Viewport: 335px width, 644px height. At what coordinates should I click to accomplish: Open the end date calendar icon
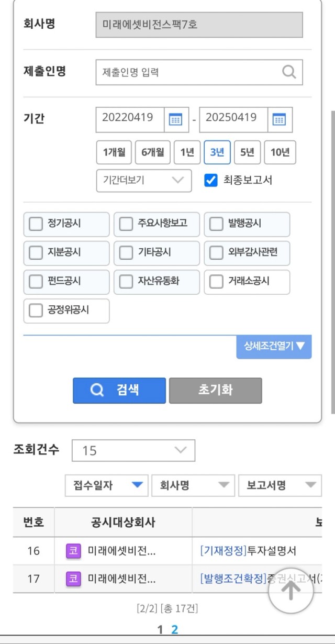tap(280, 120)
